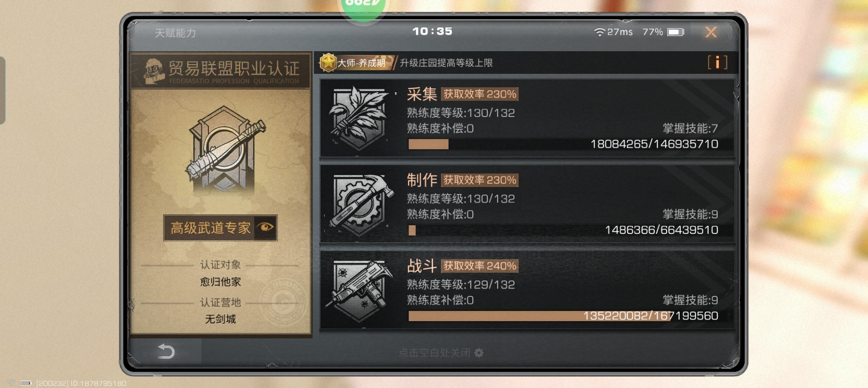
Task: Click the 制作 获取效率 230% tag
Action: pos(480,180)
